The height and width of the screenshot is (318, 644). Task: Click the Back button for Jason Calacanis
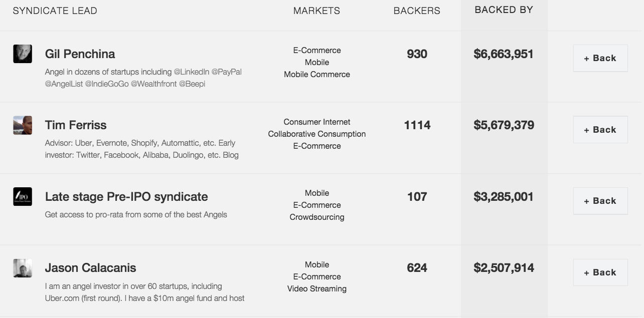point(600,272)
